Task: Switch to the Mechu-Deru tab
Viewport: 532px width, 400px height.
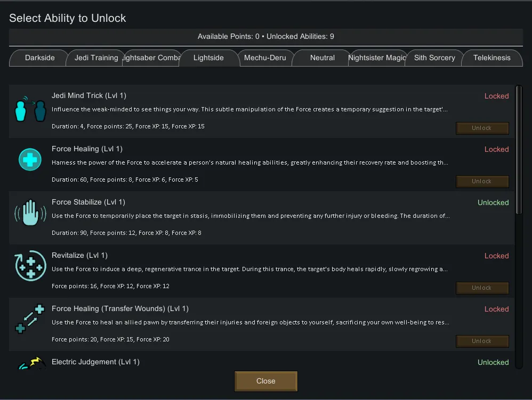Action: pyautogui.click(x=265, y=58)
